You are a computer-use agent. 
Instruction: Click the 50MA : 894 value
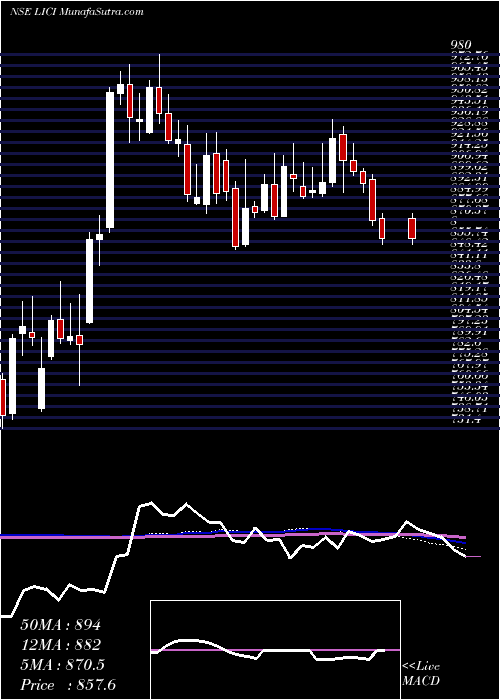60,625
